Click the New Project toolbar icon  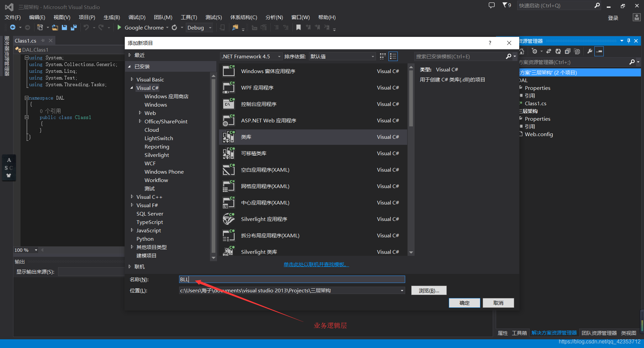tap(40, 27)
